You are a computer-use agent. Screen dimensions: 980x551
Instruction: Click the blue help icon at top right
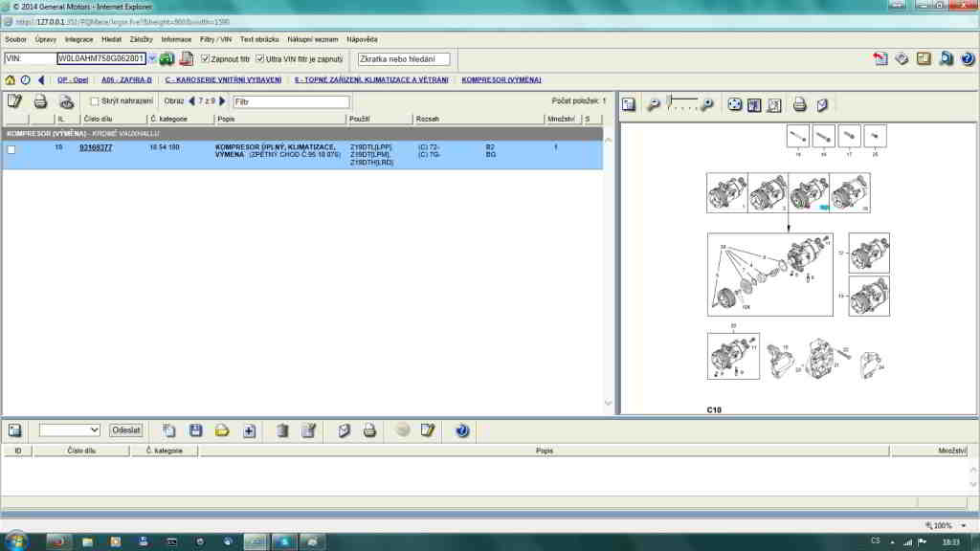pyautogui.click(x=967, y=58)
